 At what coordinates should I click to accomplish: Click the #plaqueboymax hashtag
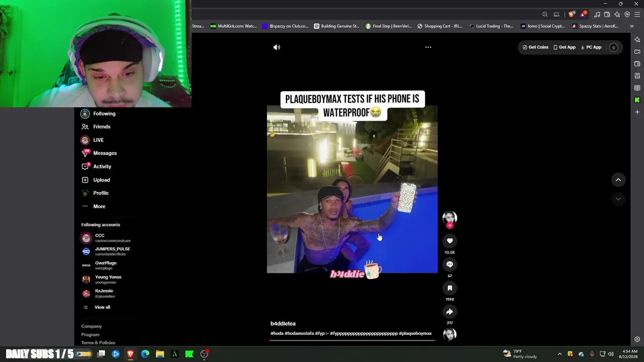click(415, 333)
